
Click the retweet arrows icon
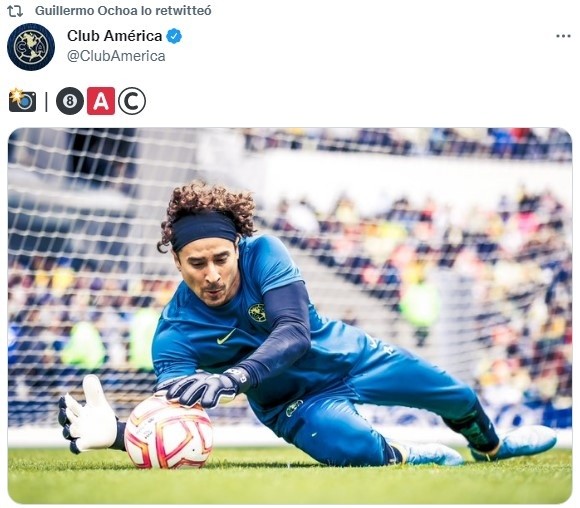coord(15,11)
